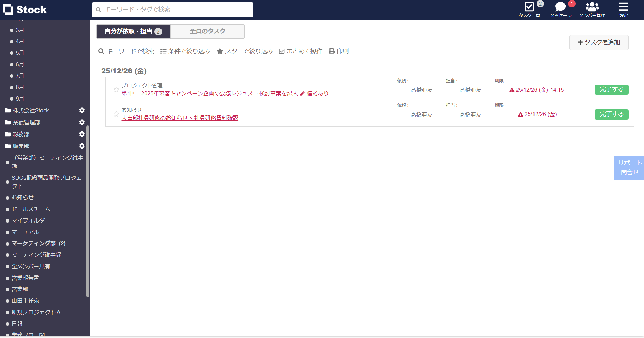Open the 人事部社員研修のお知らせ task link
The width and height of the screenshot is (644, 338).
pos(180,118)
